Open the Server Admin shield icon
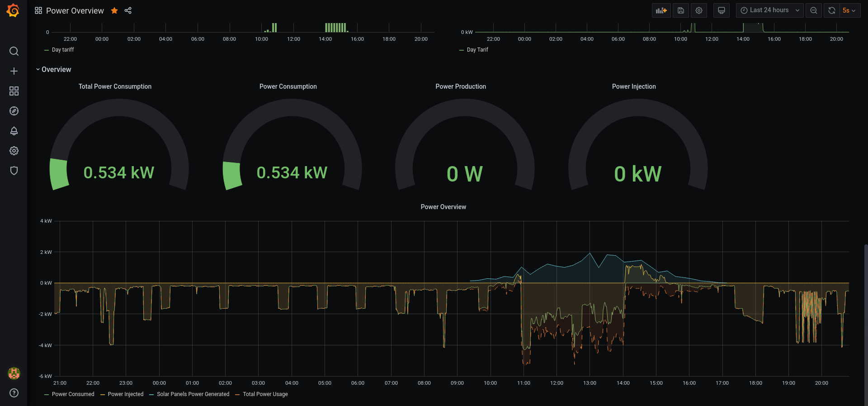This screenshot has width=868, height=406. click(14, 171)
